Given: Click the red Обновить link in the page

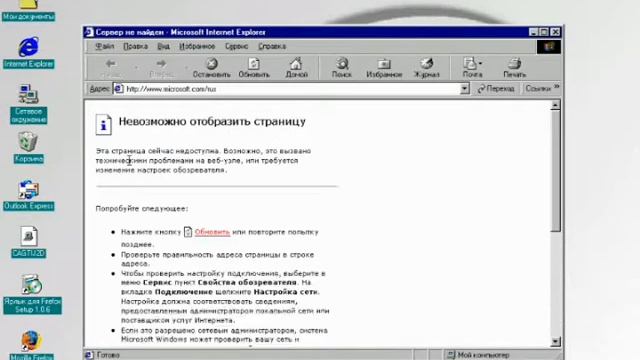Looking at the screenshot, I should [x=212, y=232].
